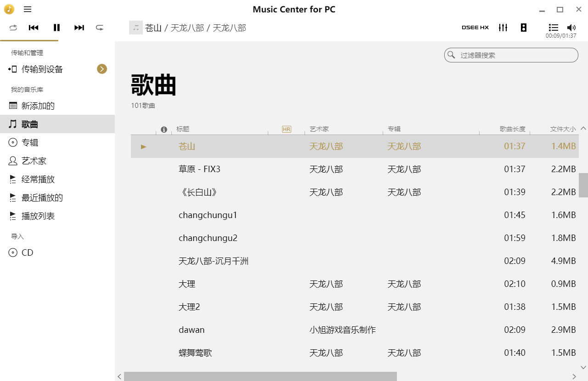Image resolution: width=588 pixels, height=381 pixels.
Task: Toggle repeat playback mode
Action: [x=13, y=28]
